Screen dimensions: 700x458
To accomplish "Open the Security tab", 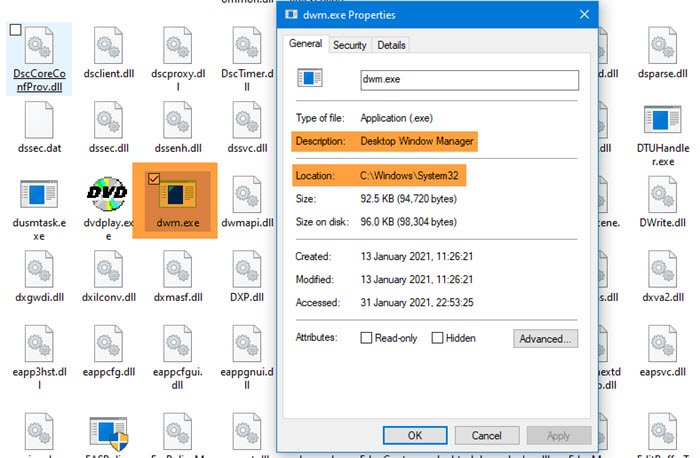I will pos(350,45).
